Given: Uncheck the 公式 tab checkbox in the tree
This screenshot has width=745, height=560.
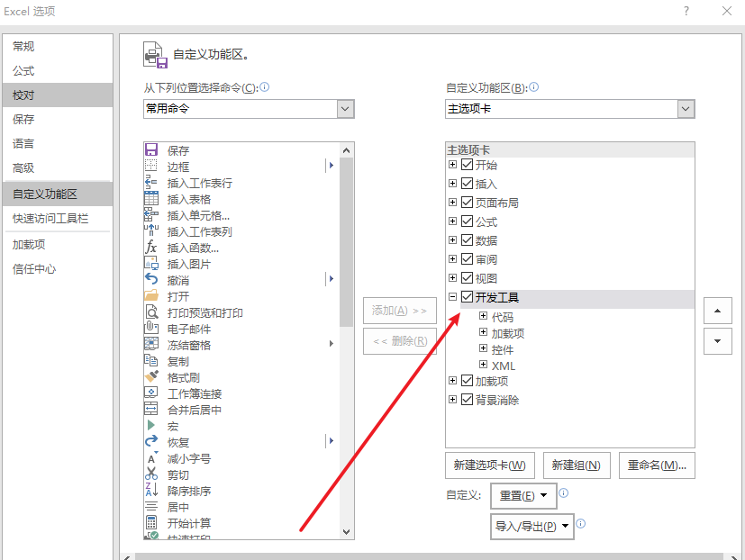Looking at the screenshot, I should click(x=467, y=221).
